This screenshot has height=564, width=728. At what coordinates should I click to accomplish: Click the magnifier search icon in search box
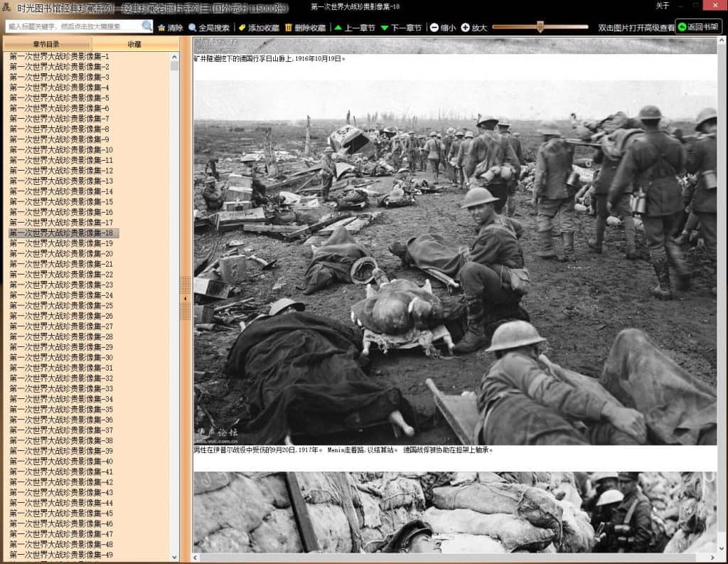[x=146, y=26]
